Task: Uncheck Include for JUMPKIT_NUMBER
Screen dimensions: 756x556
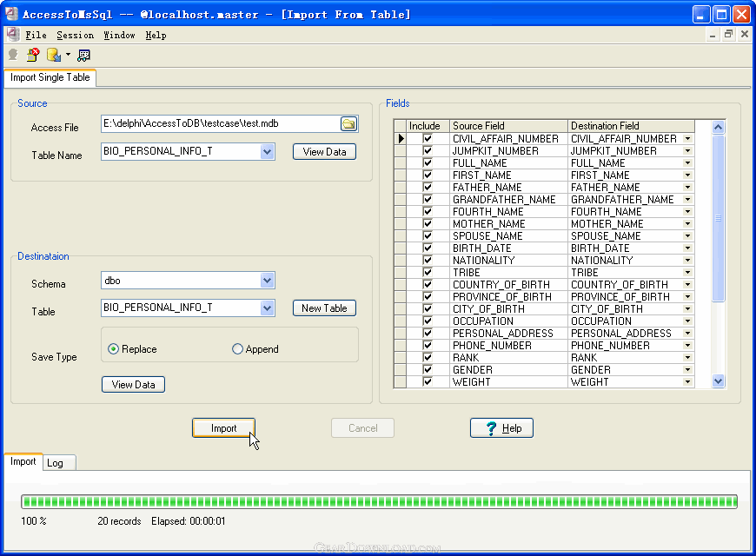Action: pyautogui.click(x=428, y=151)
